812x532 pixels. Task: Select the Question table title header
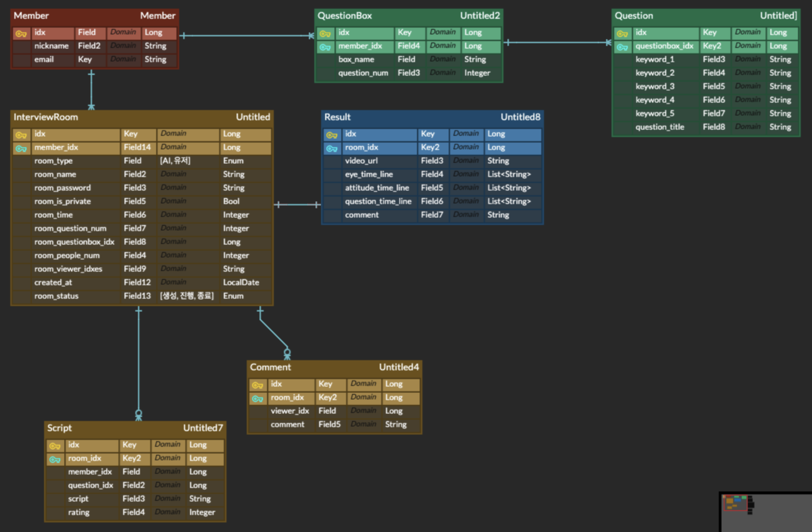click(634, 16)
